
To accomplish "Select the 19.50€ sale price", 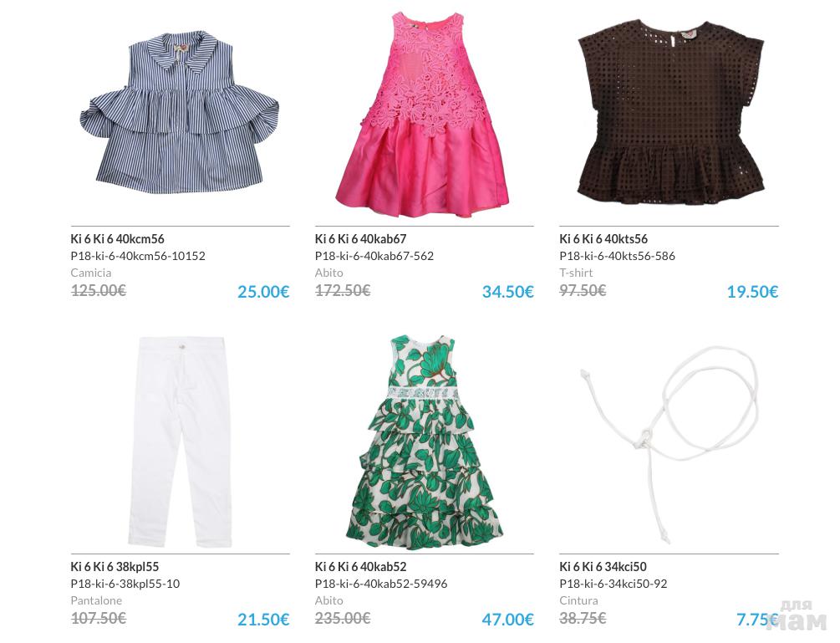I will pos(753,292).
